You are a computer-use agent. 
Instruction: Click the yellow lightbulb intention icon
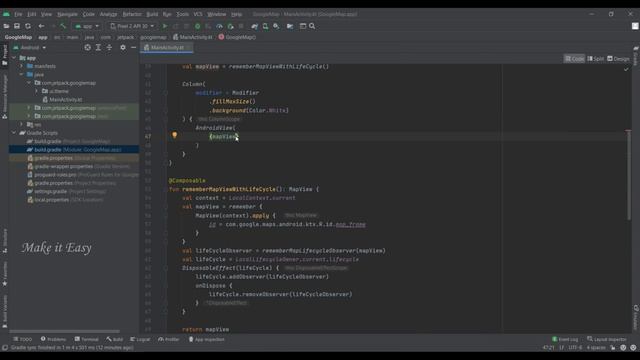[174, 135]
